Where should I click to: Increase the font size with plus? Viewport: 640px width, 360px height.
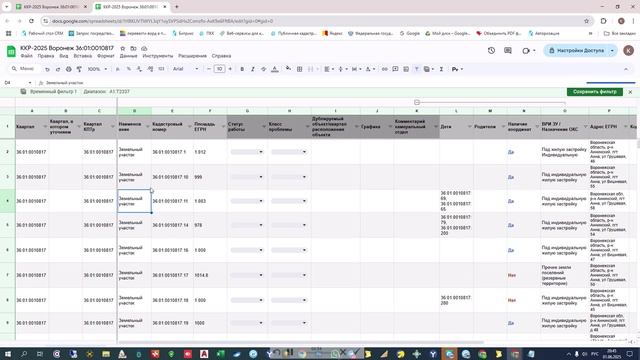[230, 69]
